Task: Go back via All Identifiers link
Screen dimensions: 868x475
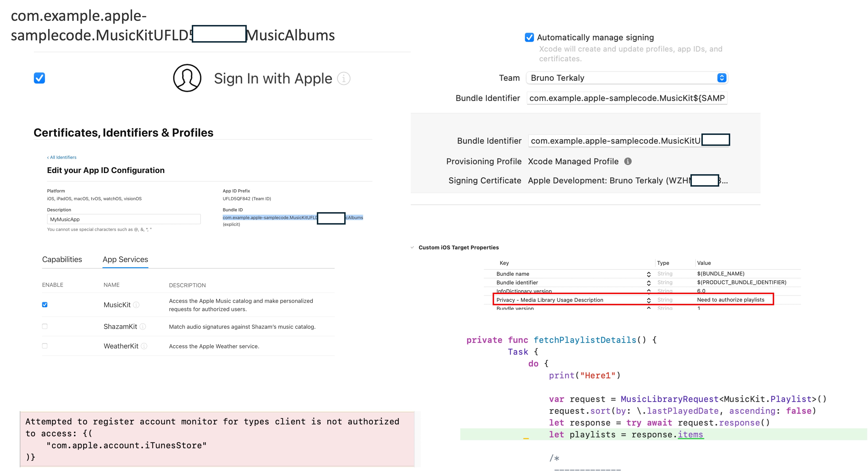Action: pos(62,157)
